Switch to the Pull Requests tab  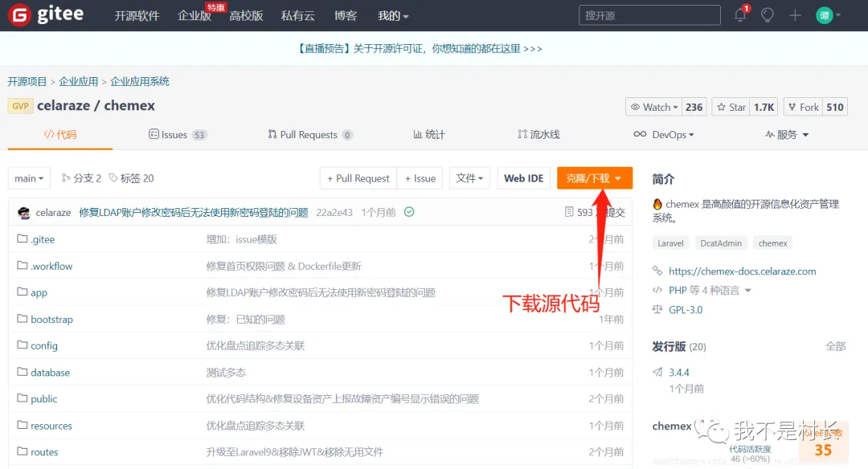[310, 135]
